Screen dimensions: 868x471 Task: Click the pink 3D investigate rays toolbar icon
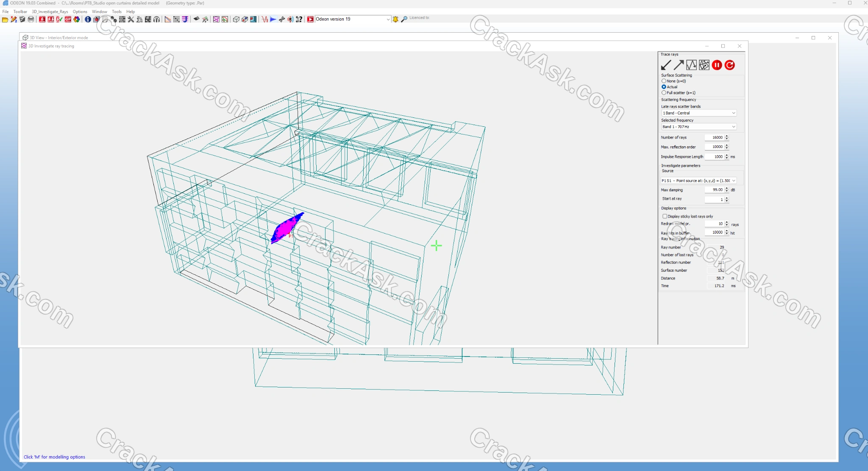(216, 20)
